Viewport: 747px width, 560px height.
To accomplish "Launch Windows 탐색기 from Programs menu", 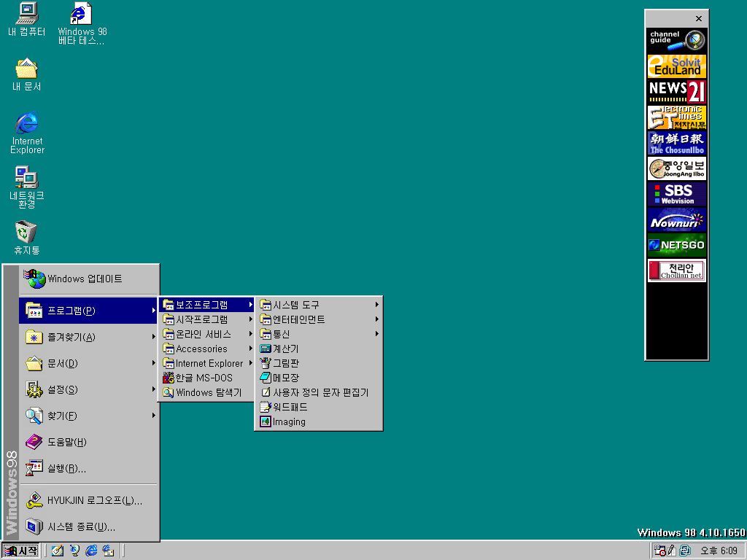I will click(x=207, y=392).
